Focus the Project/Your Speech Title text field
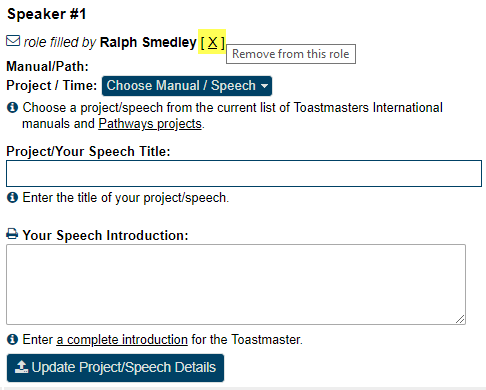The height and width of the screenshot is (390, 486). pyautogui.click(x=244, y=173)
